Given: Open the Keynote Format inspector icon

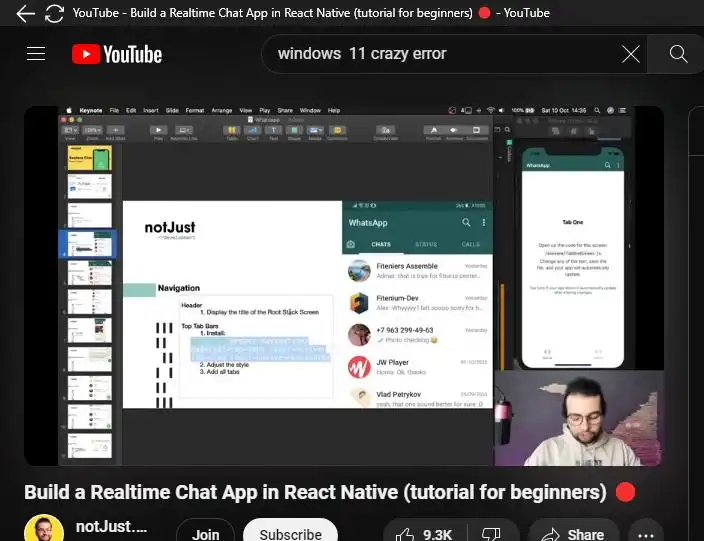Looking at the screenshot, I should click(434, 130).
